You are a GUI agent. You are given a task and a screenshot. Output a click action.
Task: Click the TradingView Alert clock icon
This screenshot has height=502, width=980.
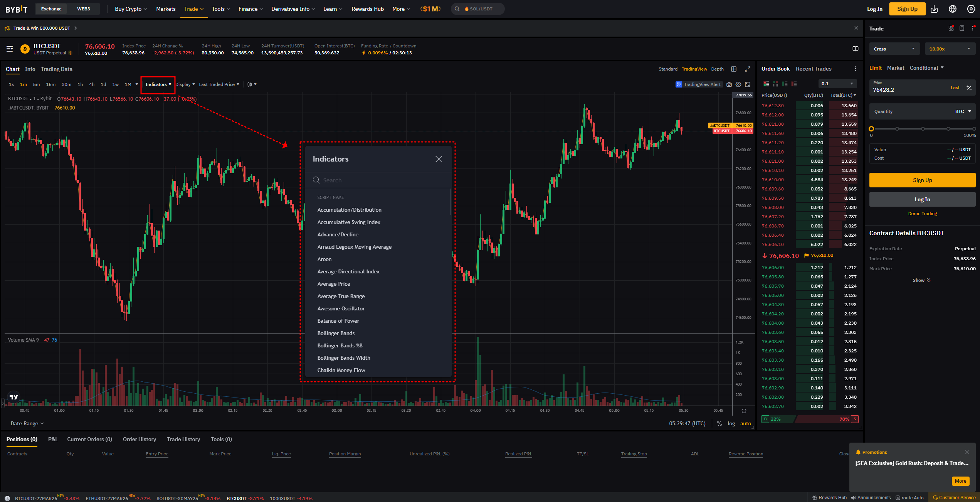pyautogui.click(x=679, y=84)
